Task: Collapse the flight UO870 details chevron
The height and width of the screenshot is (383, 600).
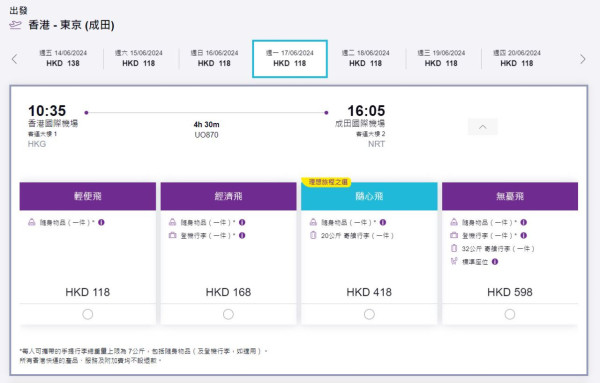Action: [483, 127]
